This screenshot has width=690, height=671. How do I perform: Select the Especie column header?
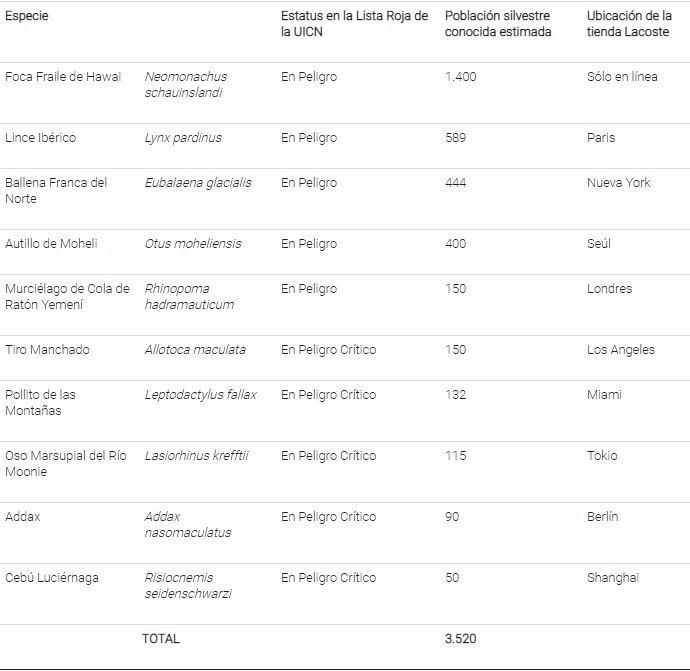tap(27, 16)
